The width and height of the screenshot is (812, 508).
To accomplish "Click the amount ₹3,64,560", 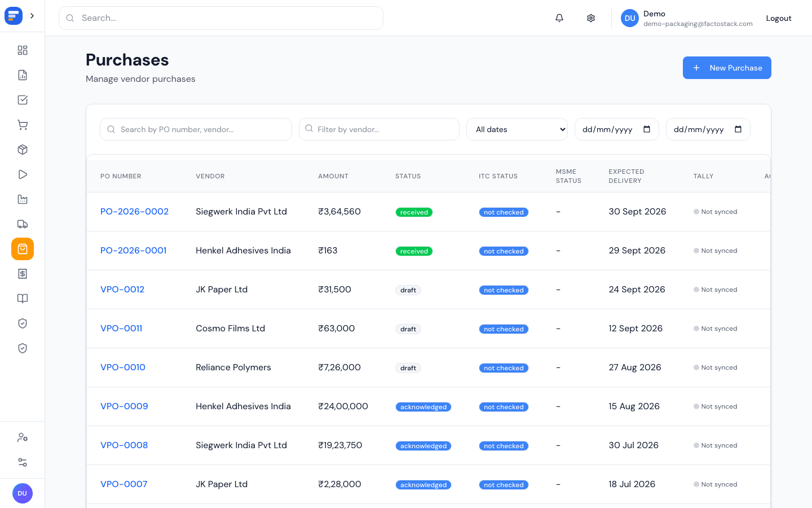I will pos(339,212).
